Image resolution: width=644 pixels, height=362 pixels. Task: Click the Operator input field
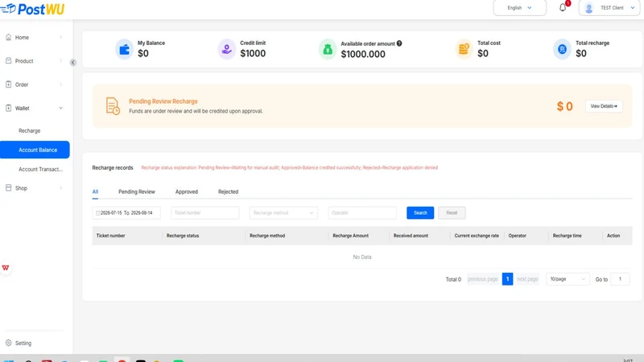coord(362,213)
